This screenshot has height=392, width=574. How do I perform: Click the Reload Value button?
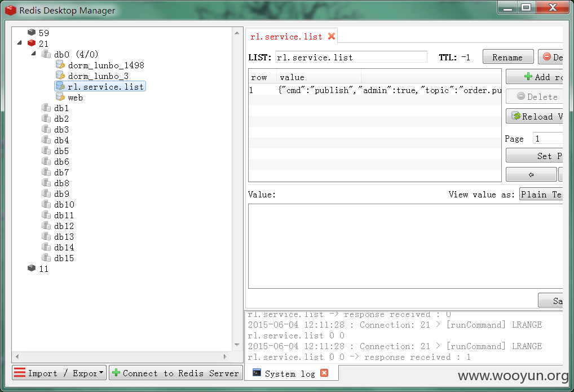[x=535, y=117]
